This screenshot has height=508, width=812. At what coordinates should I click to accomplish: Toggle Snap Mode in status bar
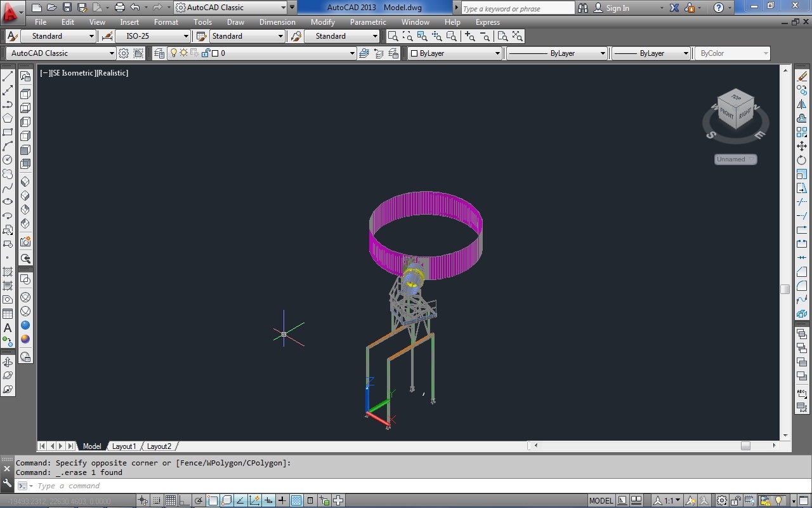(x=157, y=501)
